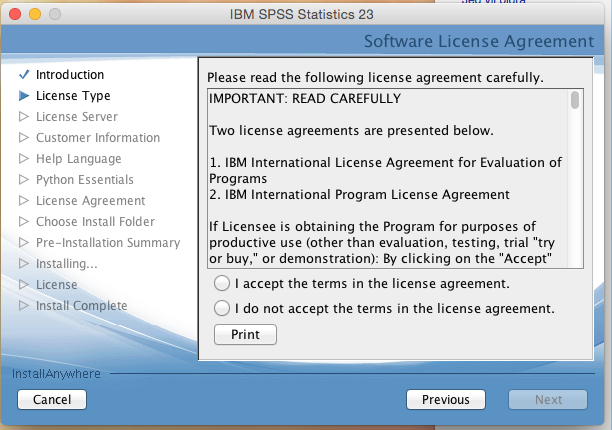The width and height of the screenshot is (612, 430).
Task: Select the Install Complete step label
Action: point(81,306)
